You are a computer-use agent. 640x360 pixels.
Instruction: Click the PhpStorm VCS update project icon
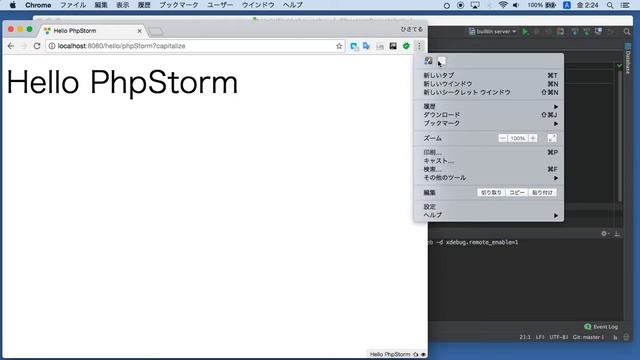tap(574, 31)
